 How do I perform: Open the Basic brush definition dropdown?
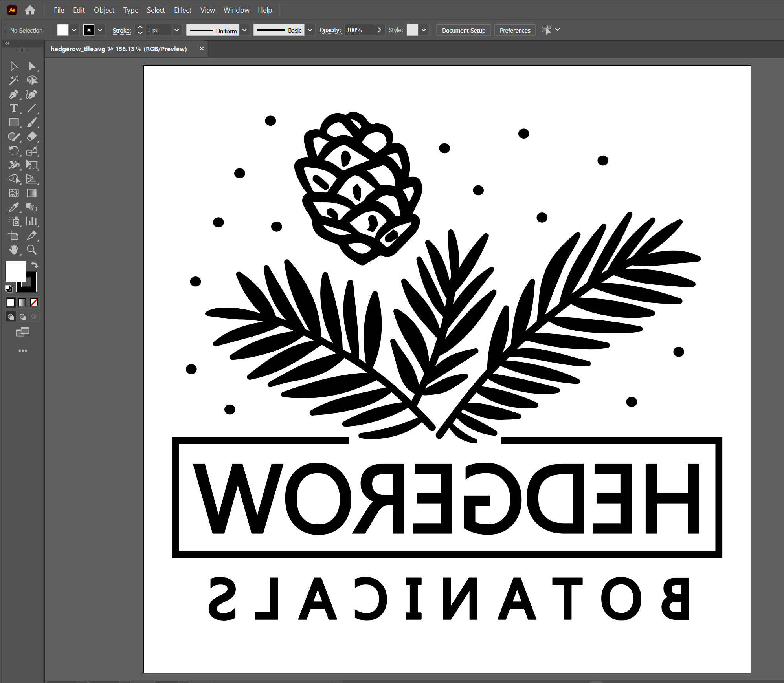pos(310,30)
